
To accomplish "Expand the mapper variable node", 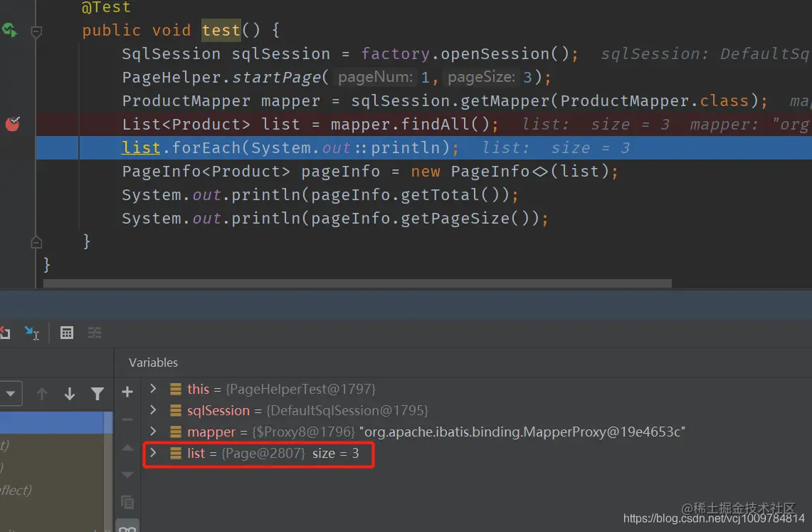I will pos(153,432).
